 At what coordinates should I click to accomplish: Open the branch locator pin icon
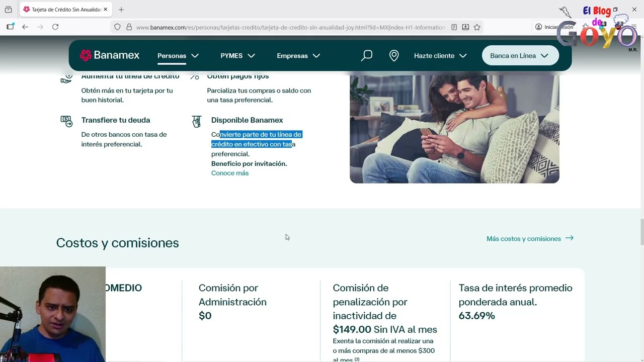coord(394,55)
